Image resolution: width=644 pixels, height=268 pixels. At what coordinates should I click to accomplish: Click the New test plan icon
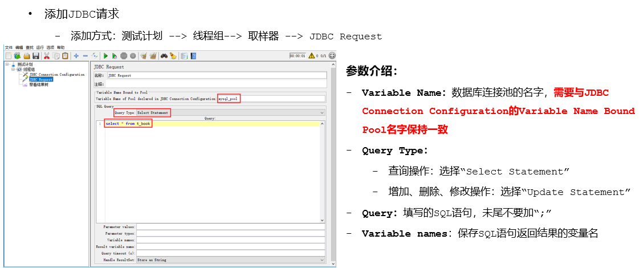coord(9,56)
